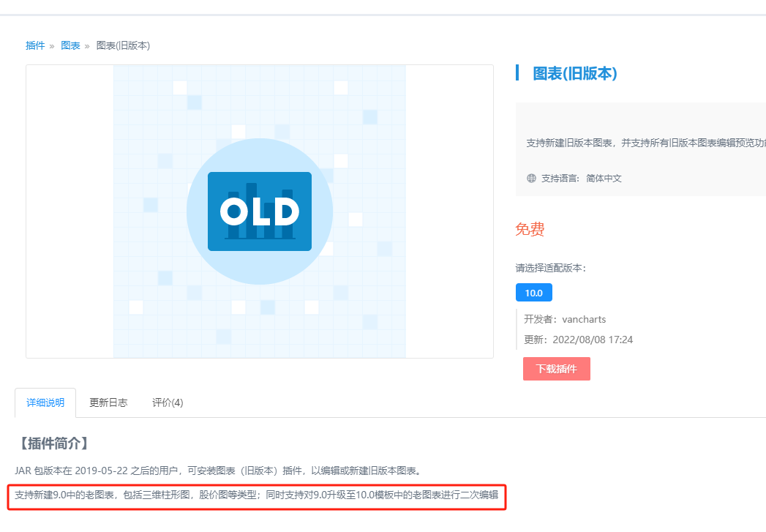Click the 图表(旧版本) plugin title

pyautogui.click(x=575, y=73)
